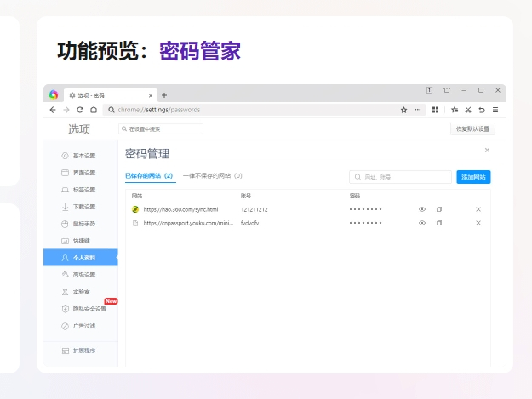The image size is (532, 399).
Task: Click the scissors screenshot tool icon
Action: click(468, 110)
